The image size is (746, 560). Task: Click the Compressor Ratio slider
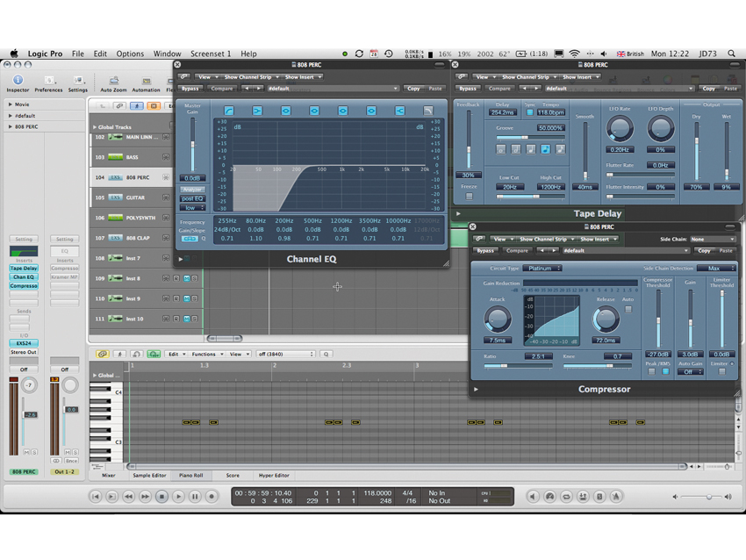(518, 366)
